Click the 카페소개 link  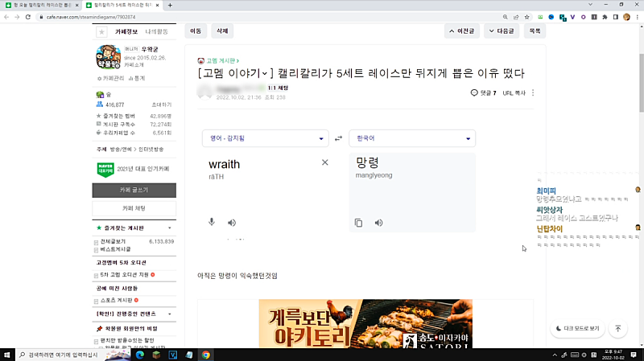point(134,65)
